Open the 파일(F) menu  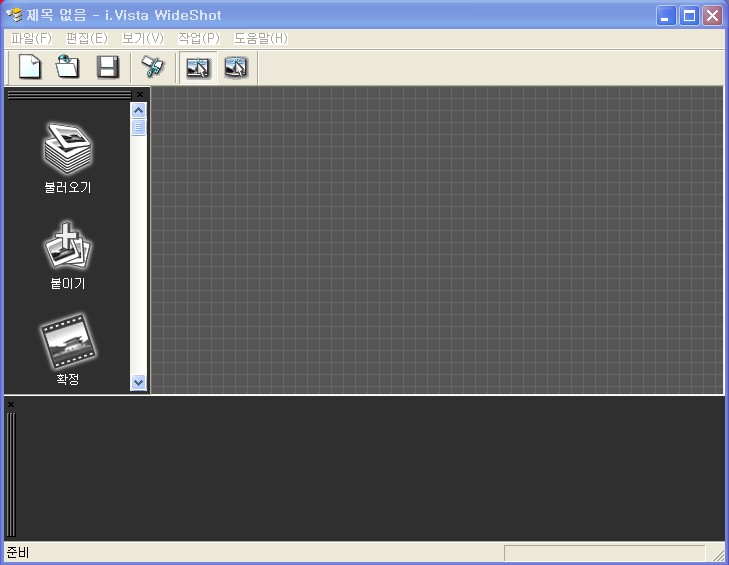click(x=31, y=38)
